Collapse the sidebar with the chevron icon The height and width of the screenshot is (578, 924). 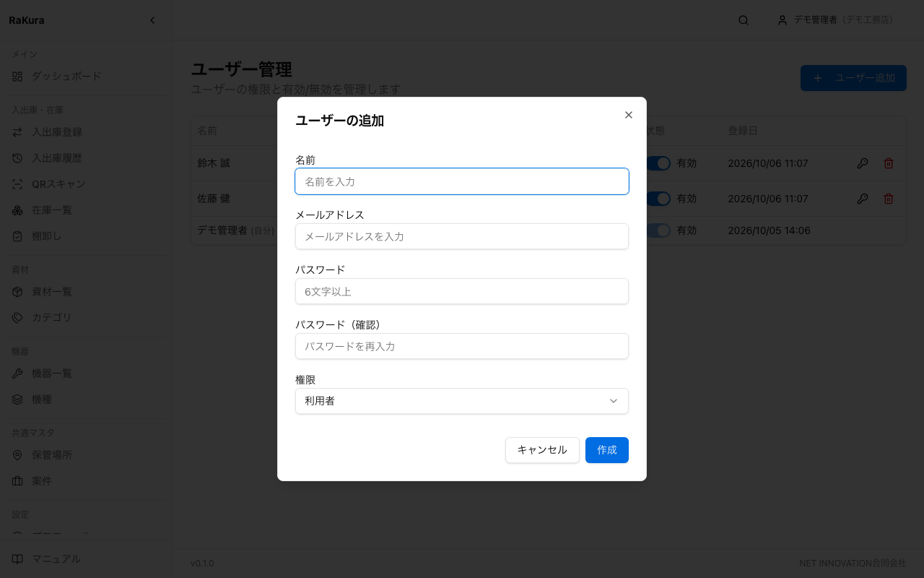click(152, 20)
